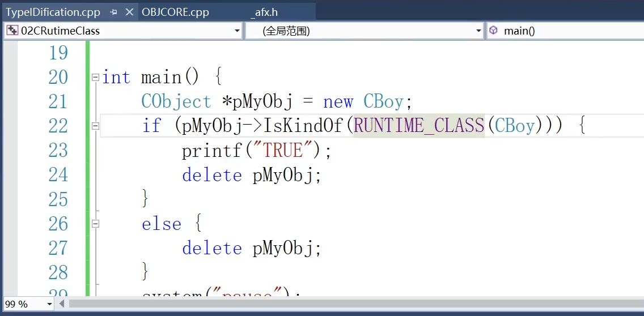The image size is (644, 316).
Task: Click the horizontal scrollbar track
Action: click(x=356, y=304)
